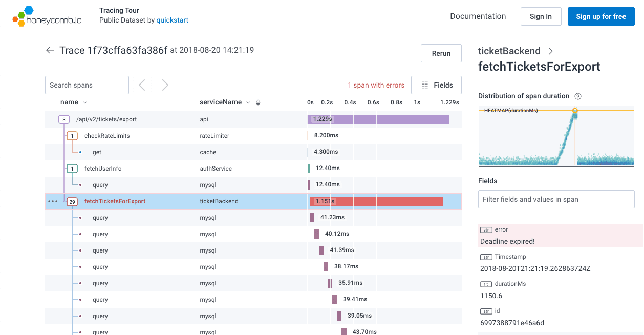Open help icon next to span duration distribution
This screenshot has height=335, width=644.
[x=578, y=96]
